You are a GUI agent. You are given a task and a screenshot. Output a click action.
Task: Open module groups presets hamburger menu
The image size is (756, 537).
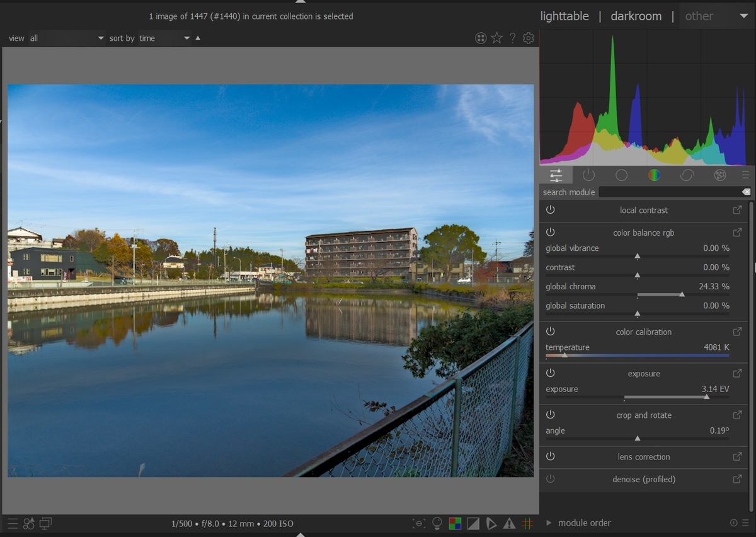745,175
